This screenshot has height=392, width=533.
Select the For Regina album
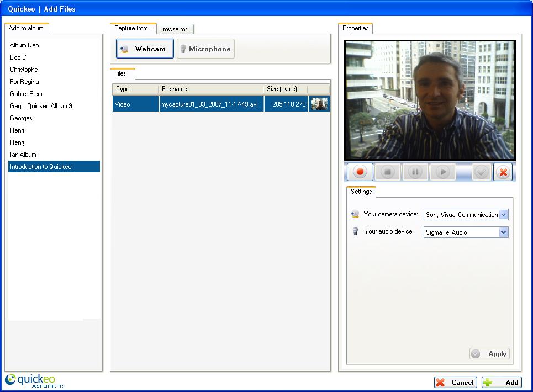point(54,82)
